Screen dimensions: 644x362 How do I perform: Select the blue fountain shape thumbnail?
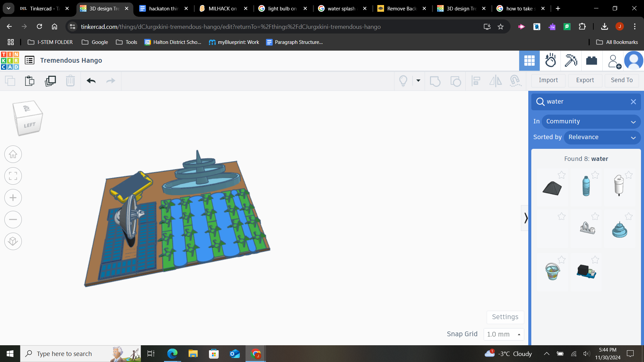(x=620, y=230)
